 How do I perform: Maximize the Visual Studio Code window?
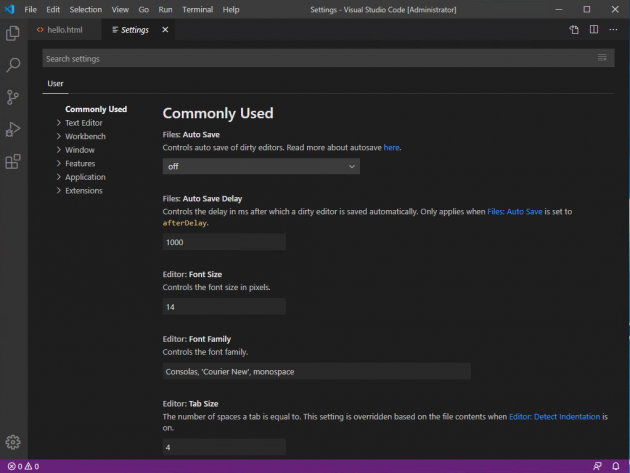pos(587,9)
